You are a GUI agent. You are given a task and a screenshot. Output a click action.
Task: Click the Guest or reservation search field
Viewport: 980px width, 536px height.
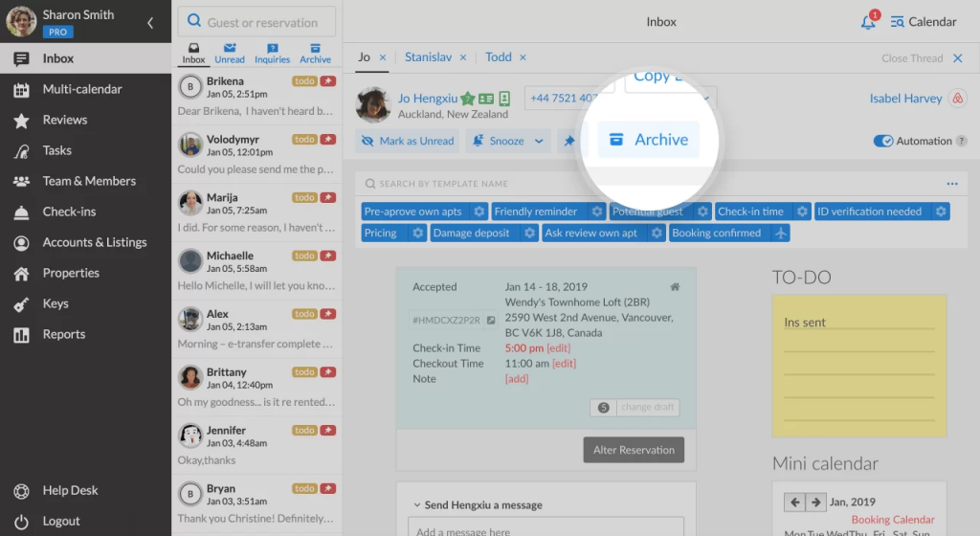256,22
